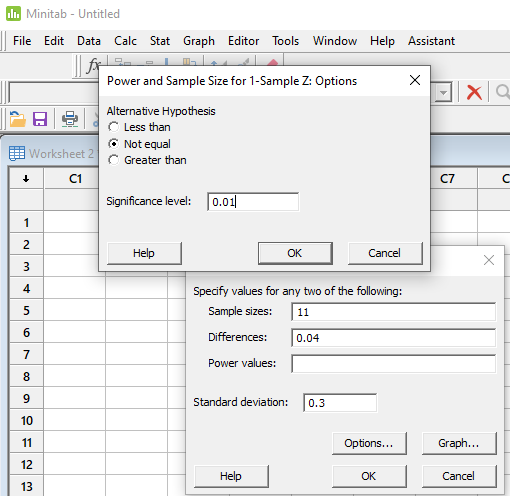
Task: Click the data direction arrow in worksheet corner
Action: pyautogui.click(x=26, y=179)
